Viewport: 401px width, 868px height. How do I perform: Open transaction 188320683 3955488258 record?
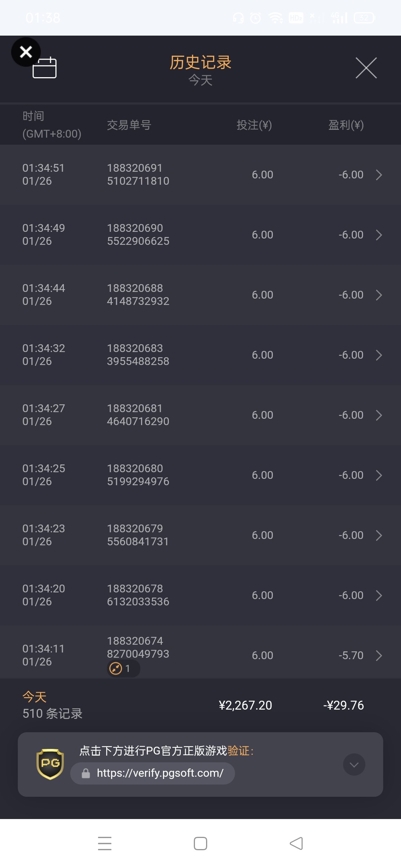click(138, 355)
